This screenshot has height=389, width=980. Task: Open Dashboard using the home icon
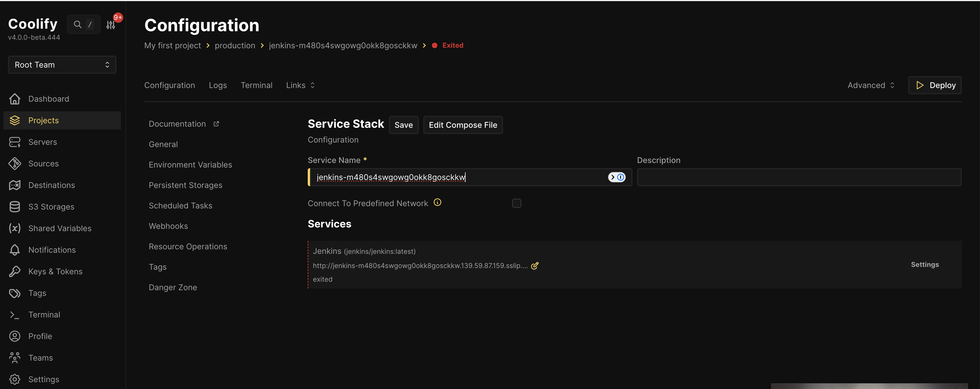click(15, 99)
